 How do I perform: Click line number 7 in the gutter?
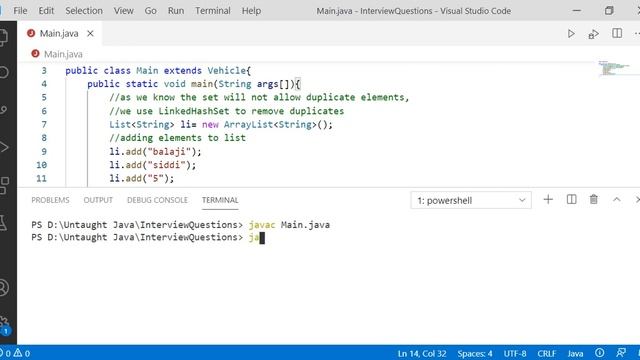pyautogui.click(x=44, y=124)
